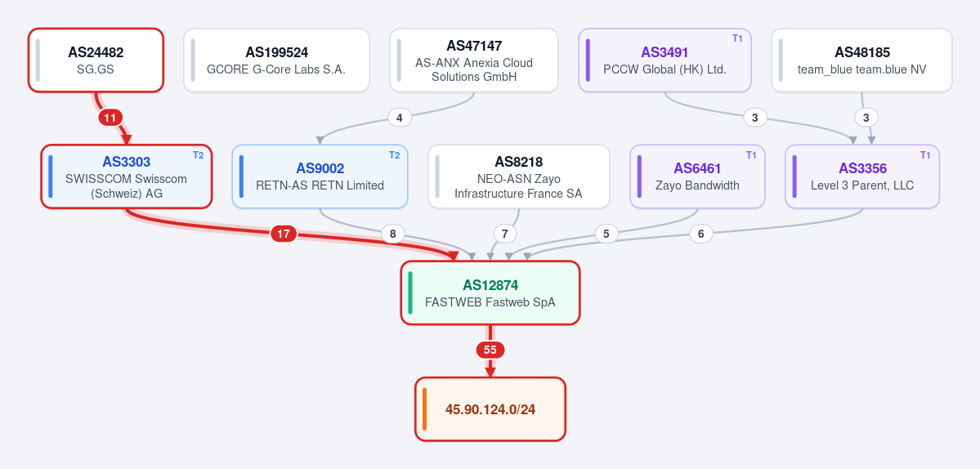
Task: Click the red edge label 55
Action: click(490, 351)
